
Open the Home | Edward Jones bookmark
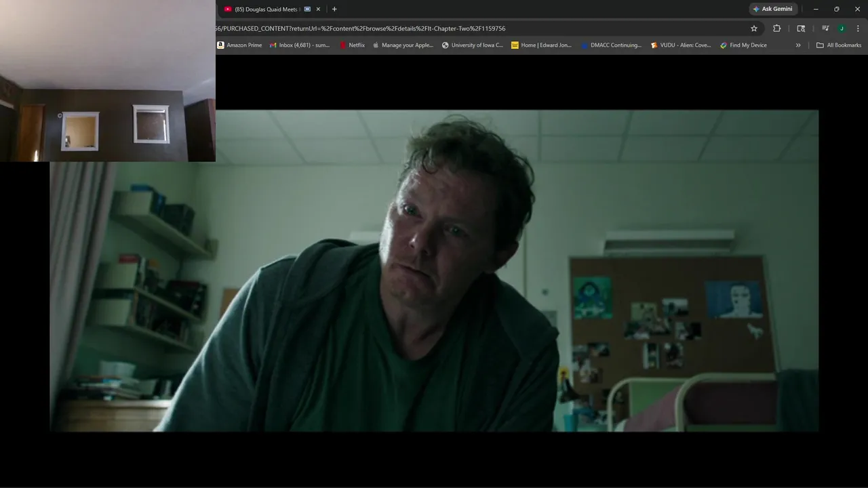tap(541, 45)
